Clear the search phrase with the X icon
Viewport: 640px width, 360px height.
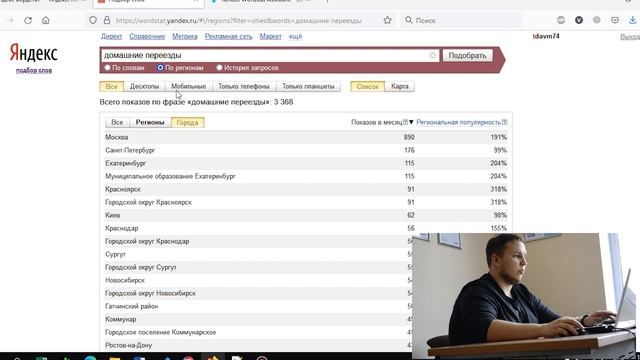tap(432, 55)
